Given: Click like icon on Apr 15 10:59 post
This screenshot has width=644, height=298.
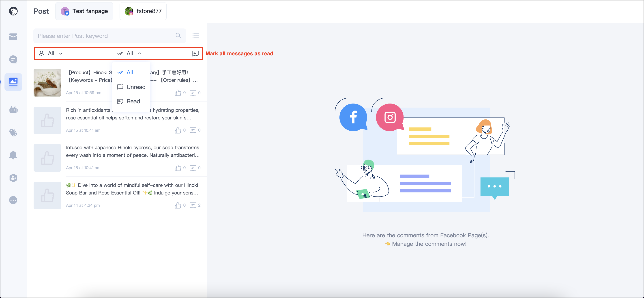Looking at the screenshot, I should click(178, 93).
